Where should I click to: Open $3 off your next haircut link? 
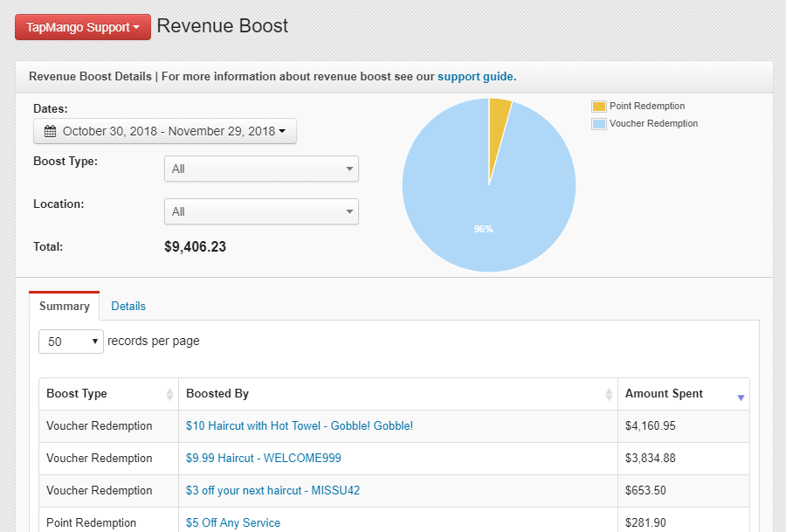[272, 490]
